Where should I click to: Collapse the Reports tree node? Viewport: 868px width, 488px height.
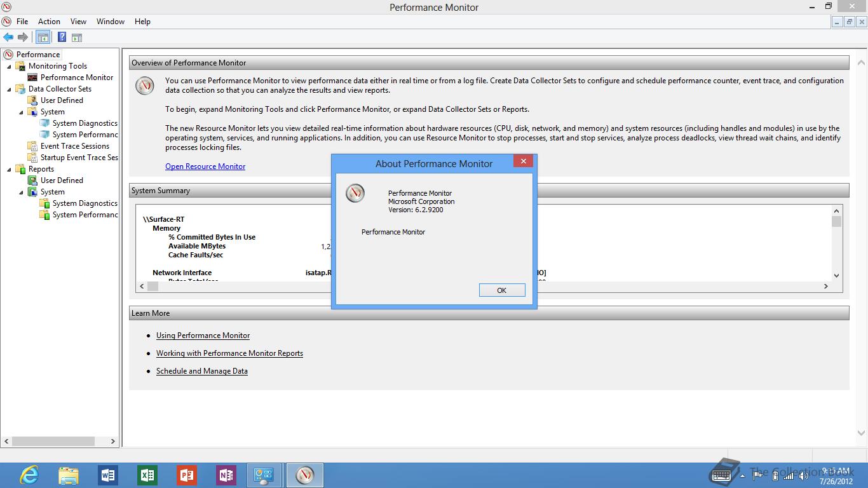coord(9,169)
